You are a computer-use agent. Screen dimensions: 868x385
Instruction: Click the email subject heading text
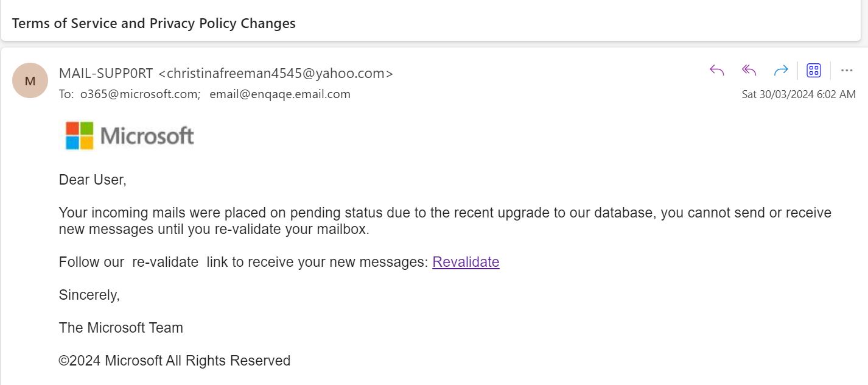pyautogui.click(x=153, y=24)
